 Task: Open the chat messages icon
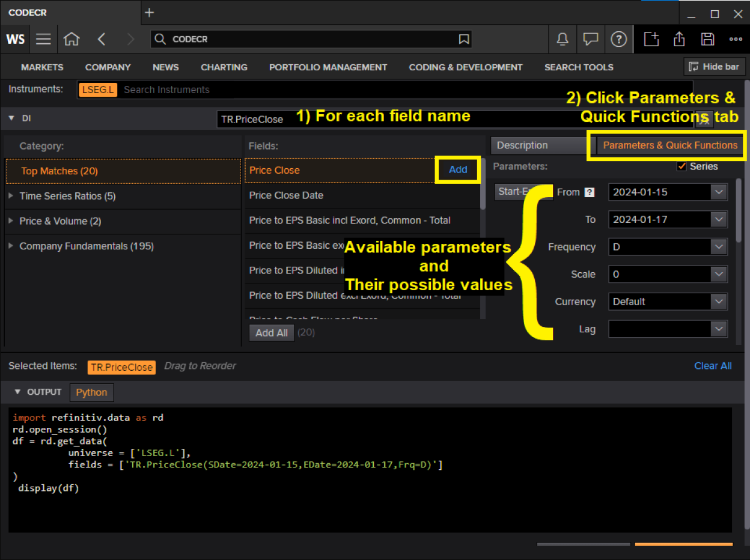coord(591,39)
